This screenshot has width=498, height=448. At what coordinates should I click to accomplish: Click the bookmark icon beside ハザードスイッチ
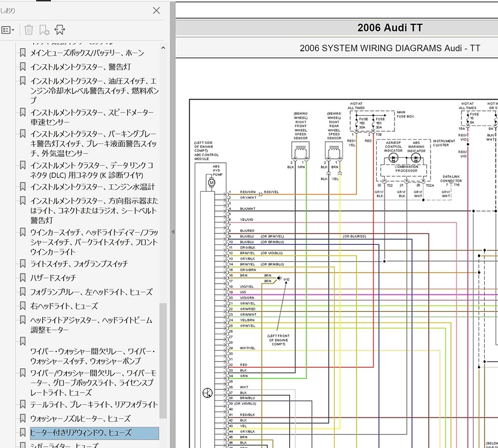point(23,278)
